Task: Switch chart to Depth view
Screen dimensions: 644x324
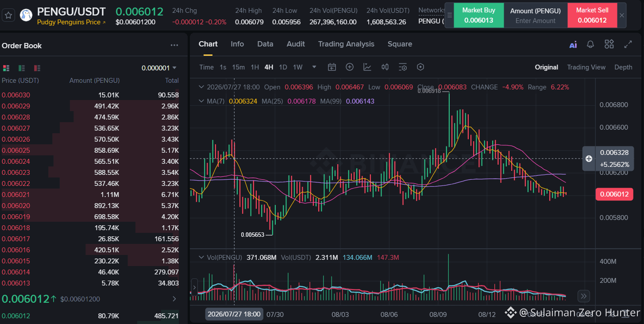Action: coord(623,67)
